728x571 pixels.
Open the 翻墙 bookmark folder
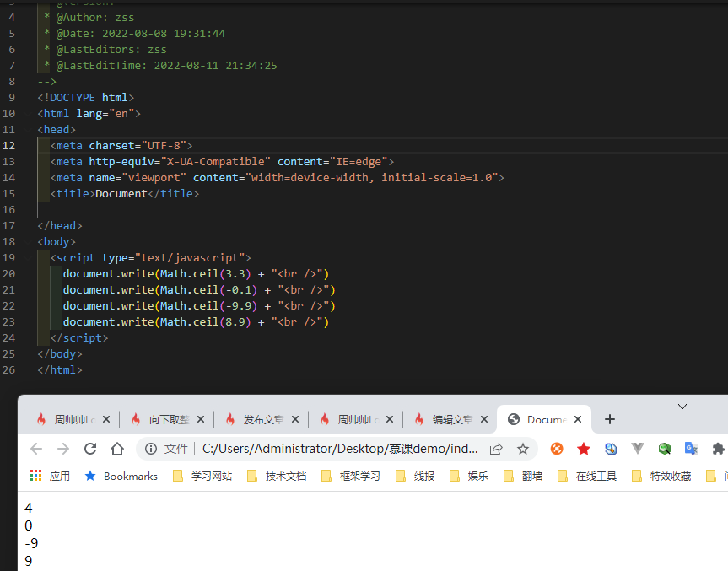click(523, 476)
